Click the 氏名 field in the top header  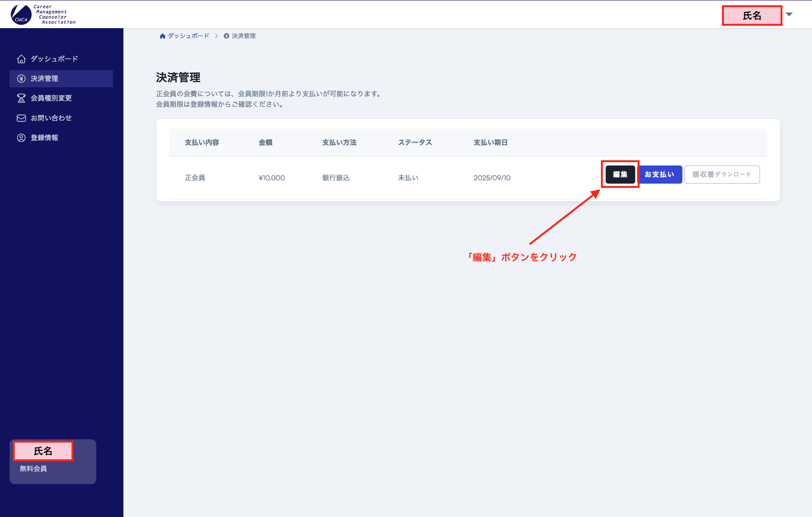click(752, 16)
